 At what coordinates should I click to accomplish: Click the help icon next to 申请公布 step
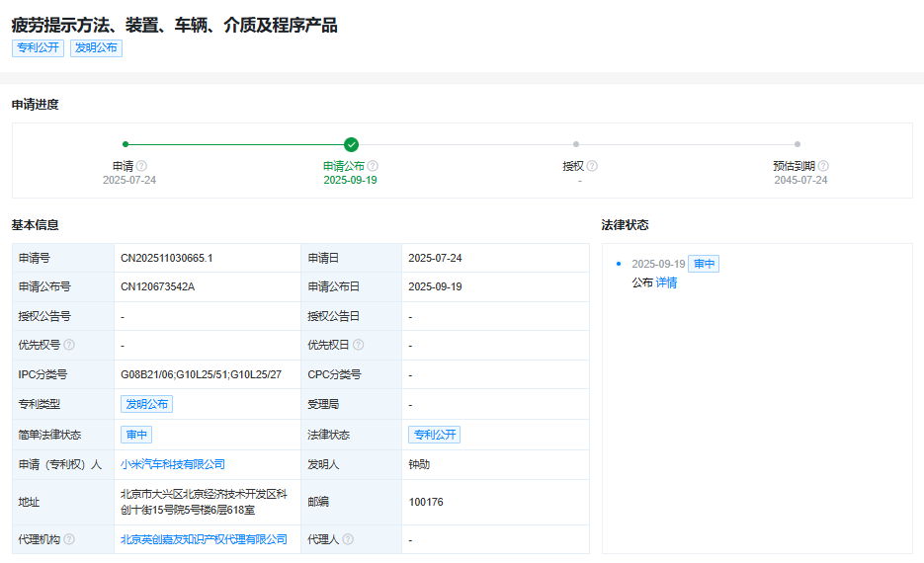pos(373,166)
